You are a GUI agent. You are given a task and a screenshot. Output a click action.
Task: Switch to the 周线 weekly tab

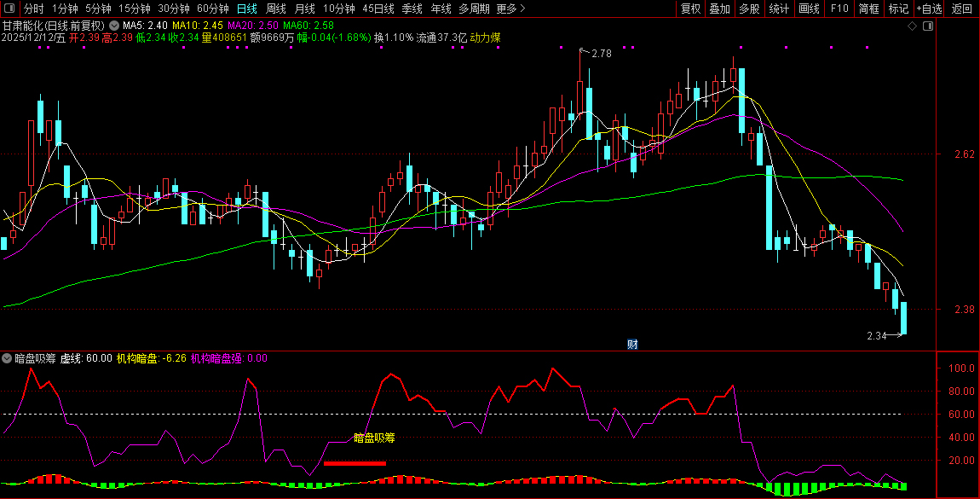pos(276,9)
